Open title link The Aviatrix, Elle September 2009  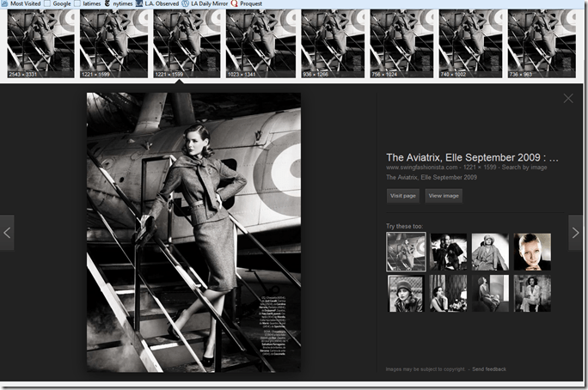472,157
